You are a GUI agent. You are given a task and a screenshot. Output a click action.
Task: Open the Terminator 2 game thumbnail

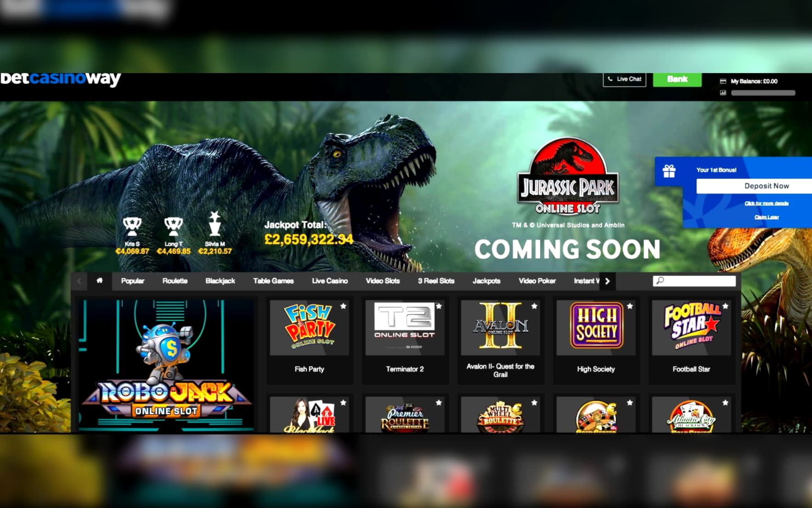(x=405, y=328)
